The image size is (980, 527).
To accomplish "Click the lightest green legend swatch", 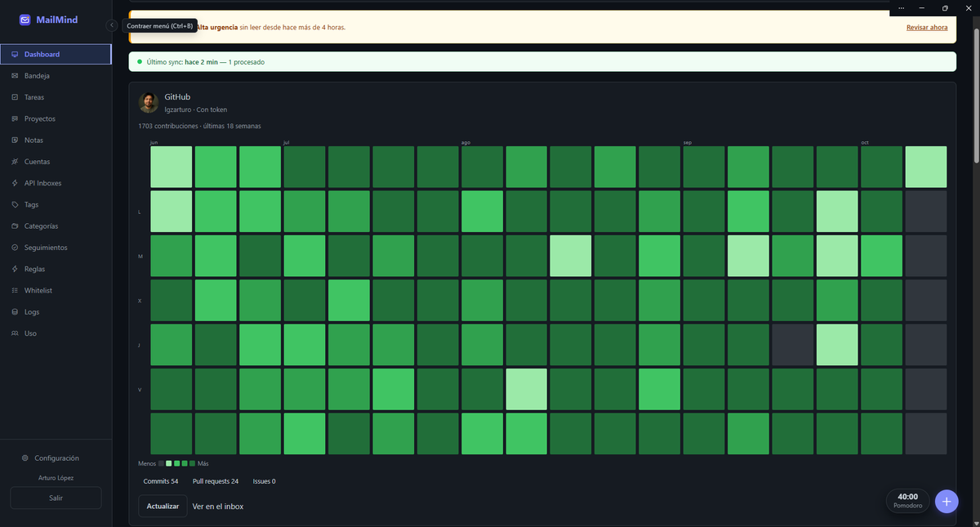I will pyautogui.click(x=169, y=463).
